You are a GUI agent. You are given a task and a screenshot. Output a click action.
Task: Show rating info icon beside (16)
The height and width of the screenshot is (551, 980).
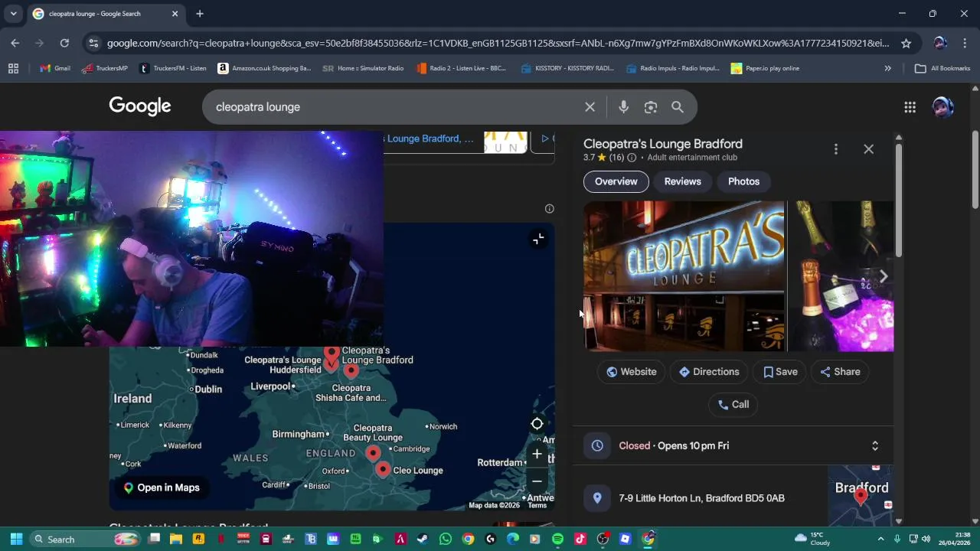pos(632,158)
